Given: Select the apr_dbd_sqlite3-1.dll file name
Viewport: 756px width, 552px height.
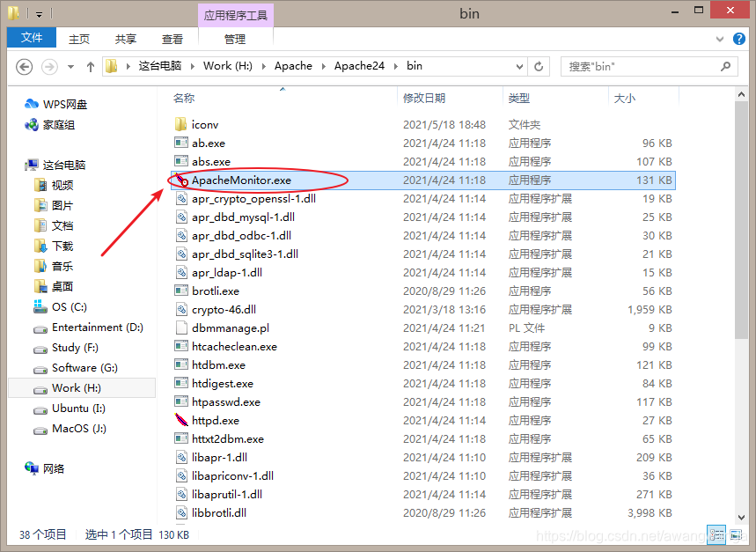Looking at the screenshot, I should tap(245, 254).
